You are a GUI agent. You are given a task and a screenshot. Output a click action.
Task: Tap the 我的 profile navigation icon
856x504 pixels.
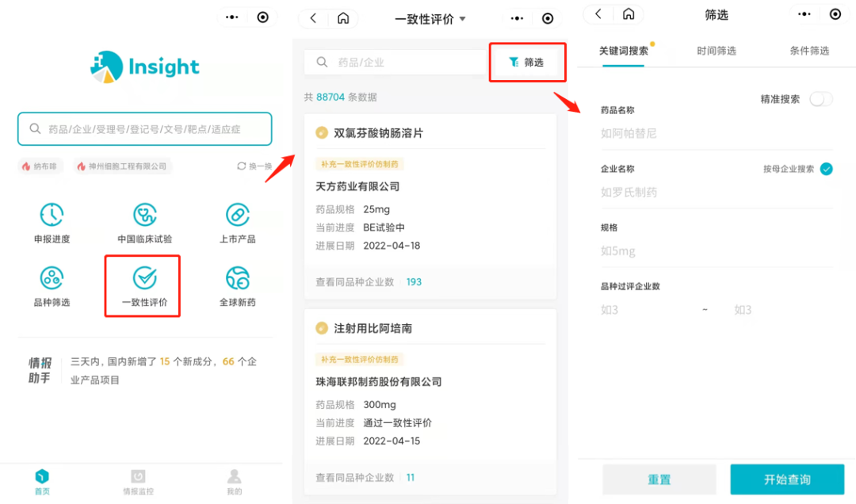point(234,476)
